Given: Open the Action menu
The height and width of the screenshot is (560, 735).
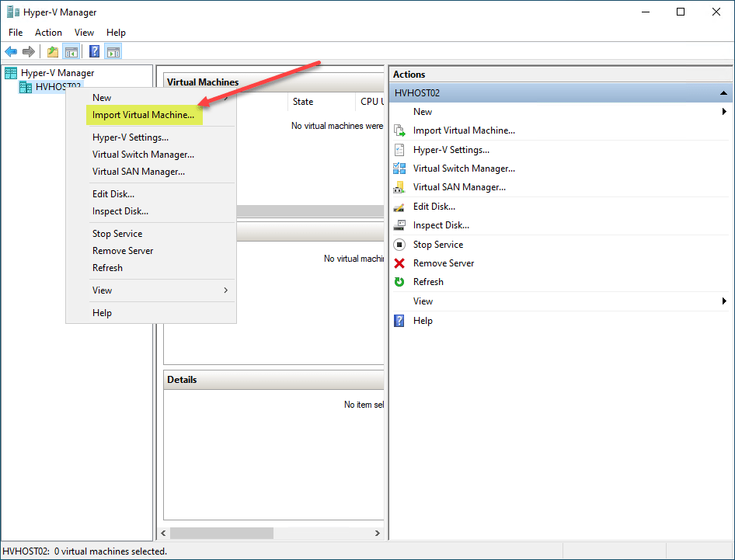Looking at the screenshot, I should (x=48, y=33).
